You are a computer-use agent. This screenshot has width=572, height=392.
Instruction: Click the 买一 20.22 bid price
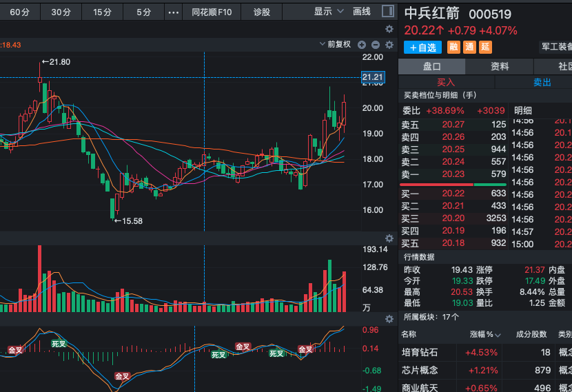[453, 194]
